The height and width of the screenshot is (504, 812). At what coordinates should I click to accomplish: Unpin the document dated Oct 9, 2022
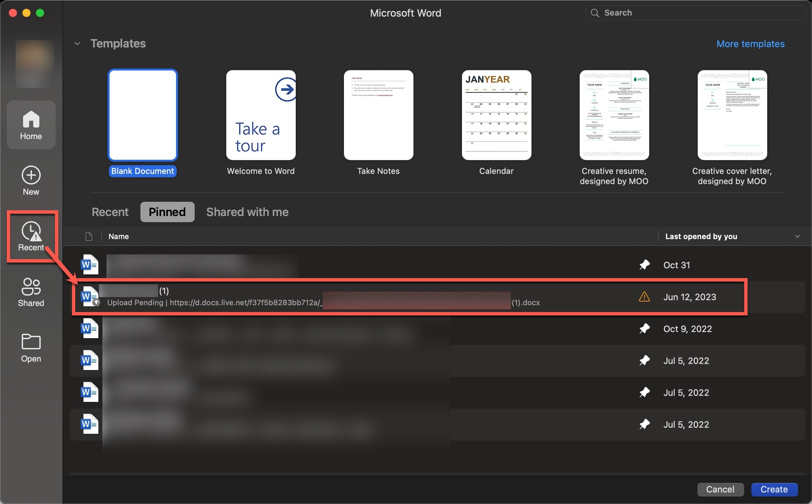pos(644,328)
